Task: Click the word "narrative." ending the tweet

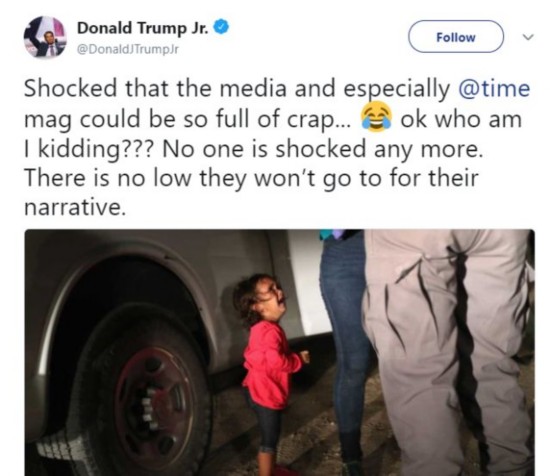Action: 75,208
